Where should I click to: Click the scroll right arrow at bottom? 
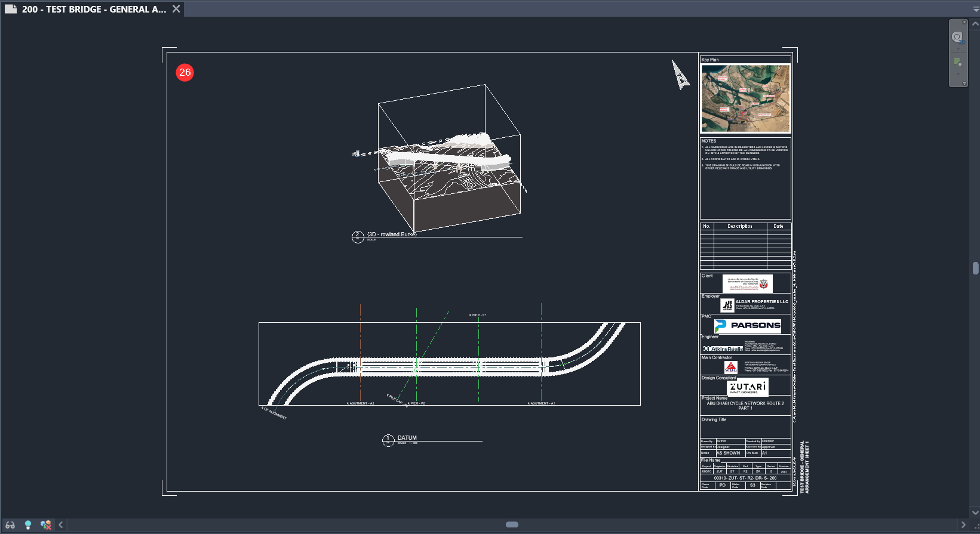click(963, 525)
